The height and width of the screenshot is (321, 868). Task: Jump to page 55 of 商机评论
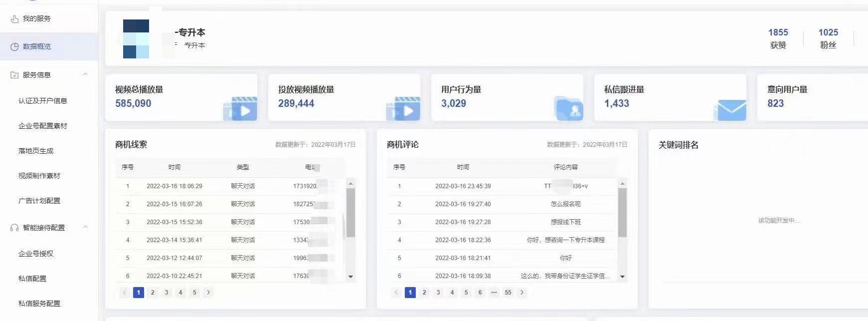(x=508, y=293)
